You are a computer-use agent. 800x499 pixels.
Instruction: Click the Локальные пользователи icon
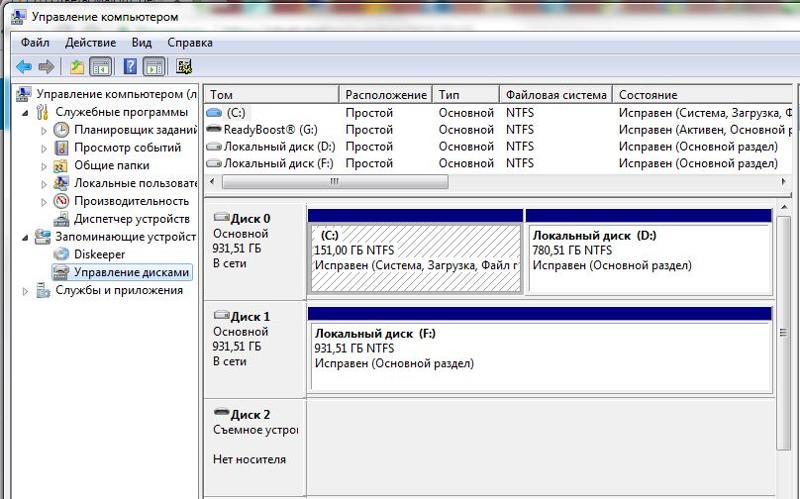pos(61,183)
